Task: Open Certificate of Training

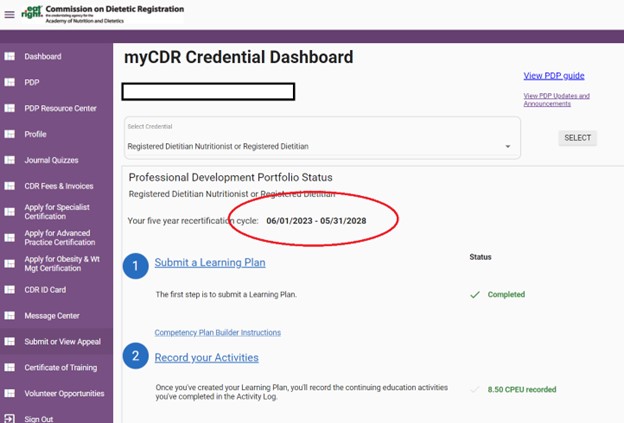Action: tap(61, 367)
